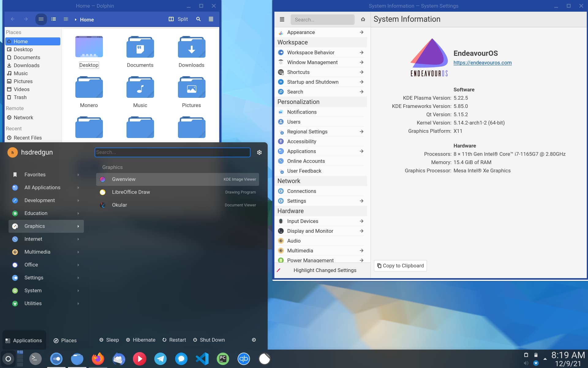Launch Okular document viewer
Screen dimensions: 588x368
(x=178, y=205)
